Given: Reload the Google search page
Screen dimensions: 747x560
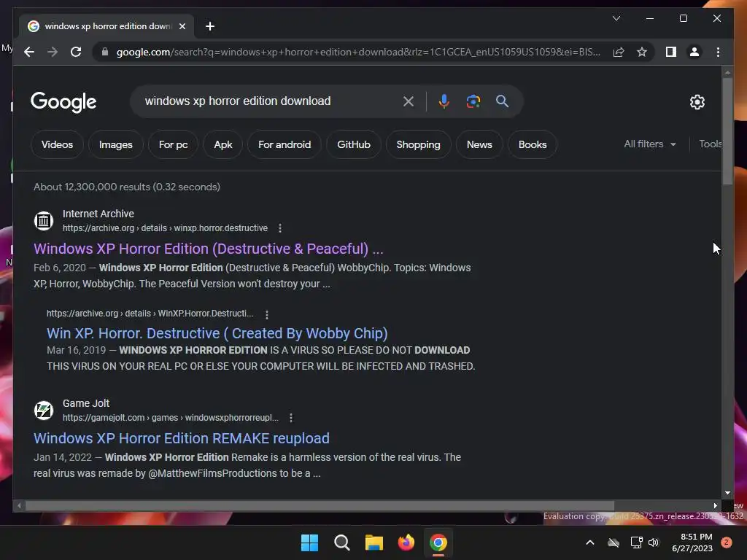Looking at the screenshot, I should pyautogui.click(x=76, y=52).
